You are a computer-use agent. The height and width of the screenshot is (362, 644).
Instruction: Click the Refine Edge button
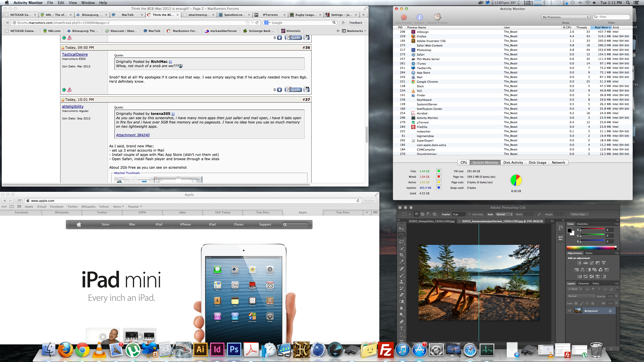coord(579,214)
